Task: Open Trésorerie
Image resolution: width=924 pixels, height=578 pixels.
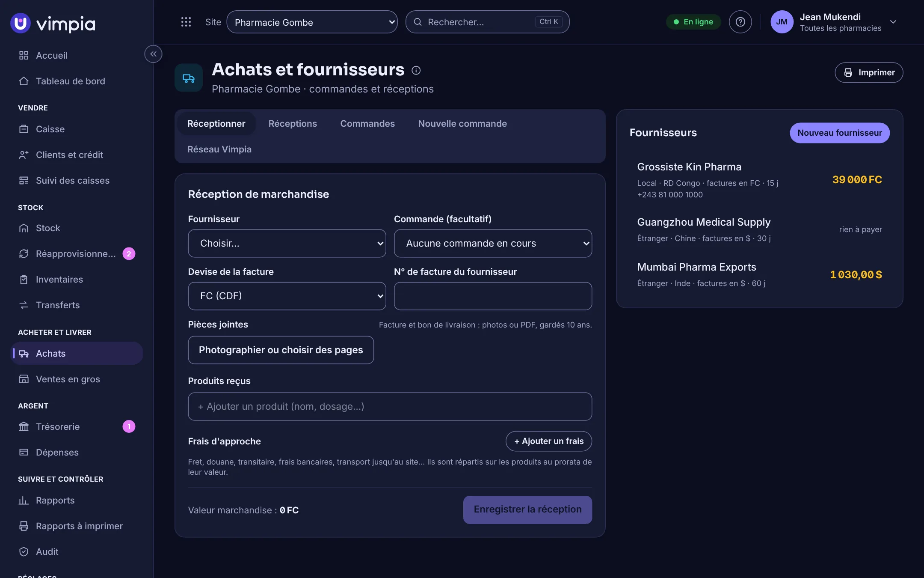Action: click(x=77, y=426)
